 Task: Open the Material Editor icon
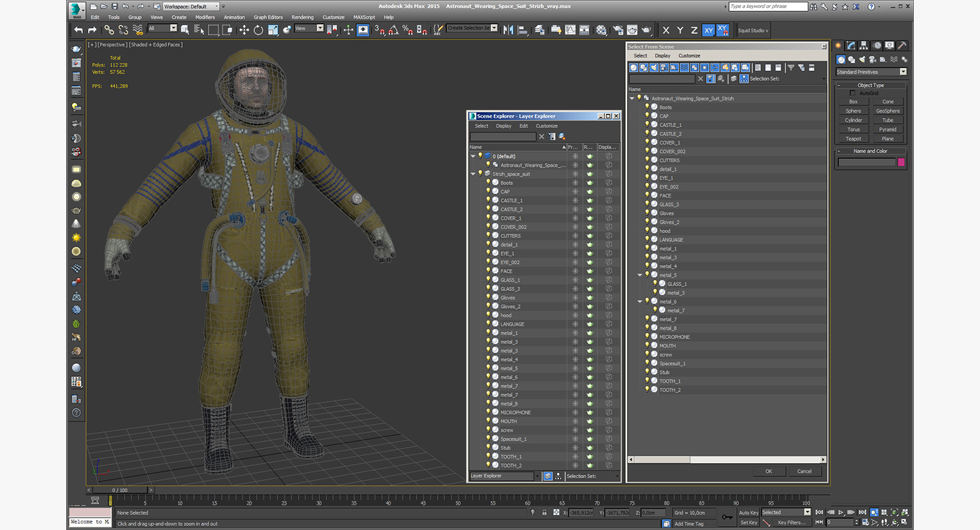click(601, 30)
